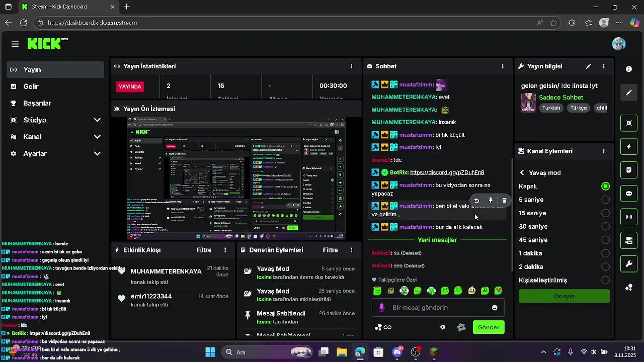Click the Kicks infinity balance icon below chat input
The width and height of the screenshot is (644, 362).
(x=383, y=327)
